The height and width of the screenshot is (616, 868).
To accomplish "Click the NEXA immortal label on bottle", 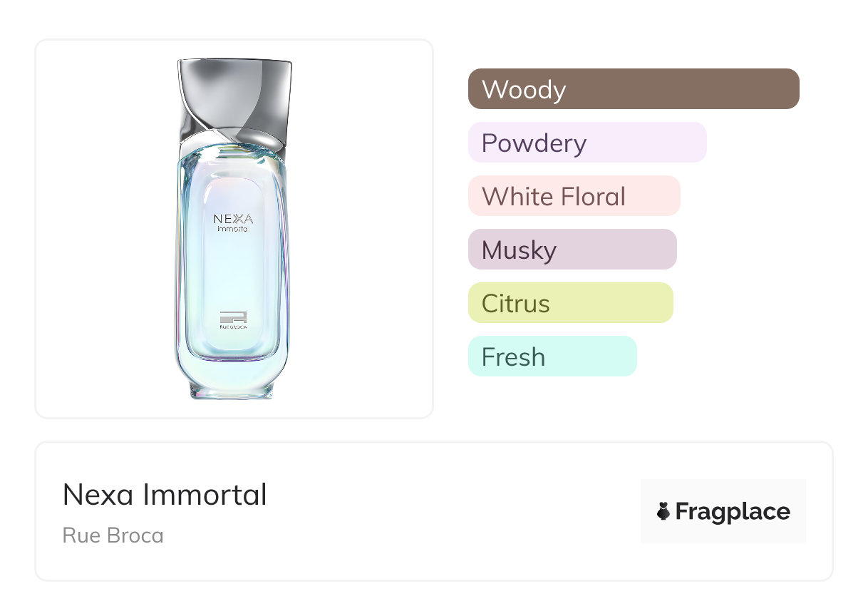I will click(x=233, y=222).
